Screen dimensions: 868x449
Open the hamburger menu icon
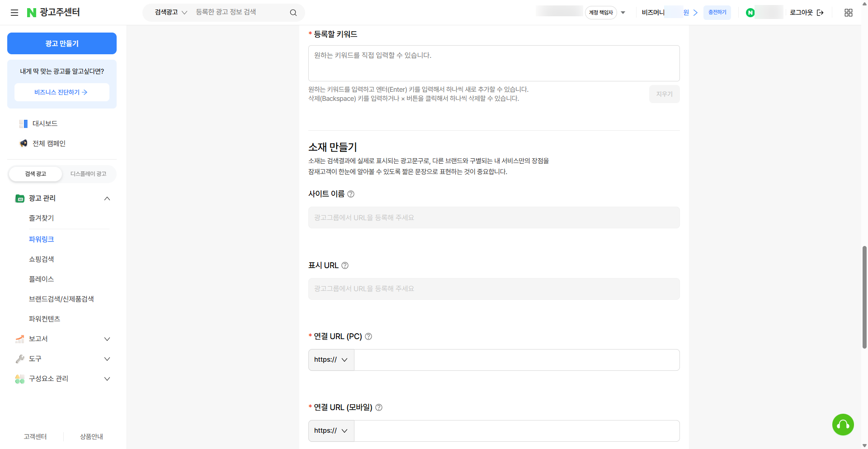click(x=14, y=13)
